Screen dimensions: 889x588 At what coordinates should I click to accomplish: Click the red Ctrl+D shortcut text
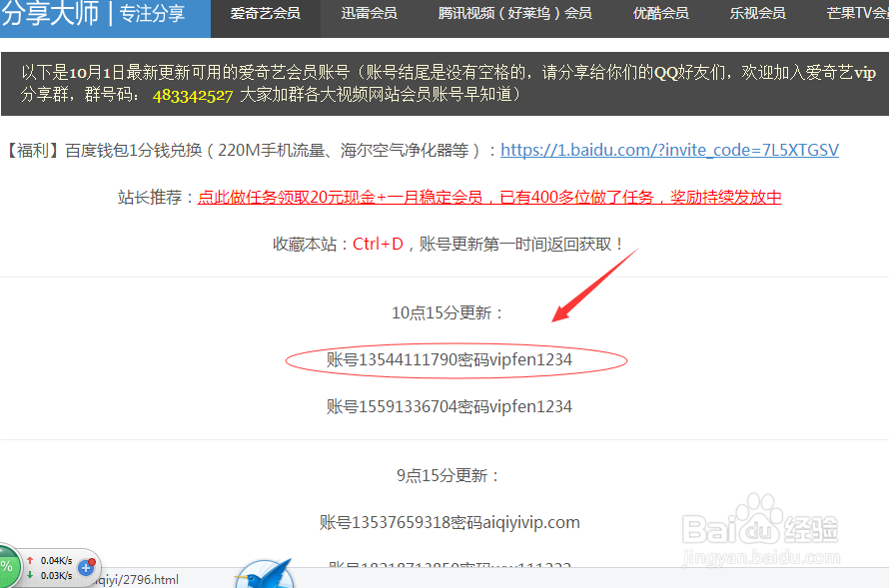378,245
